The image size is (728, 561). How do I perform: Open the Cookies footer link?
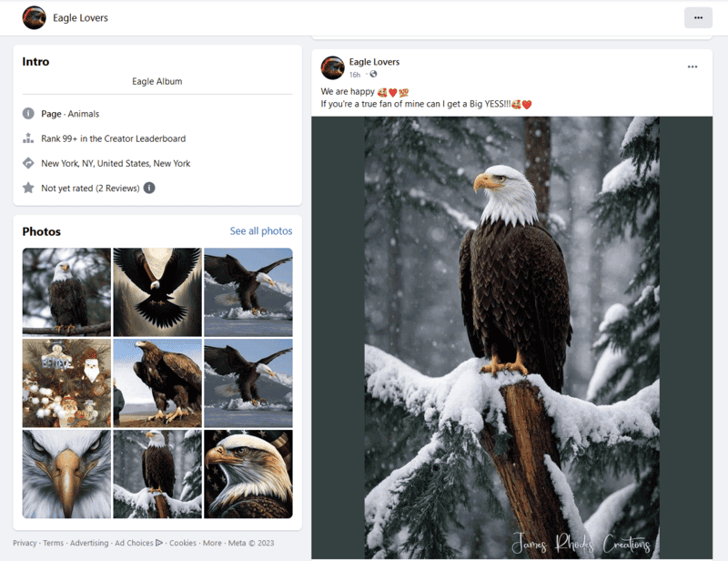click(183, 543)
